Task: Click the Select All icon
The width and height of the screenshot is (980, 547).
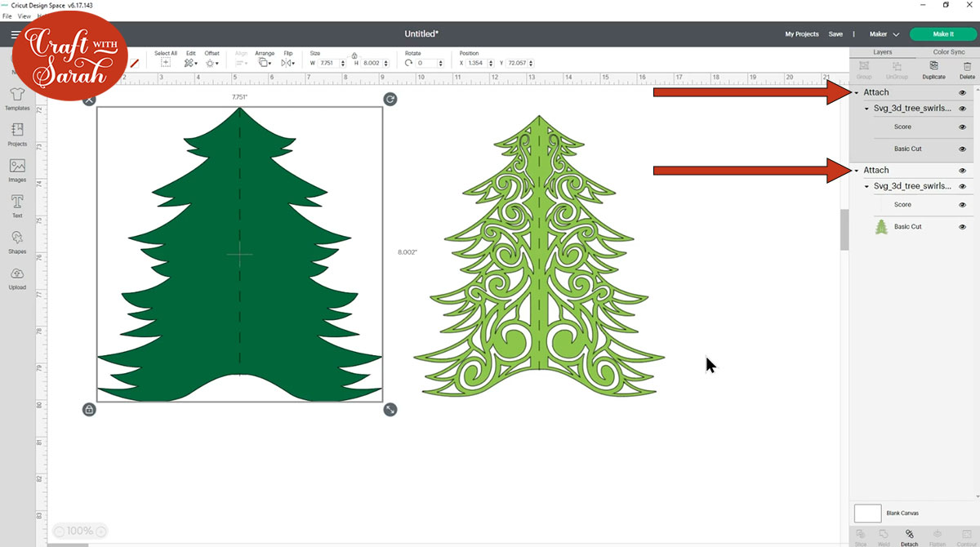Action: 166,62
